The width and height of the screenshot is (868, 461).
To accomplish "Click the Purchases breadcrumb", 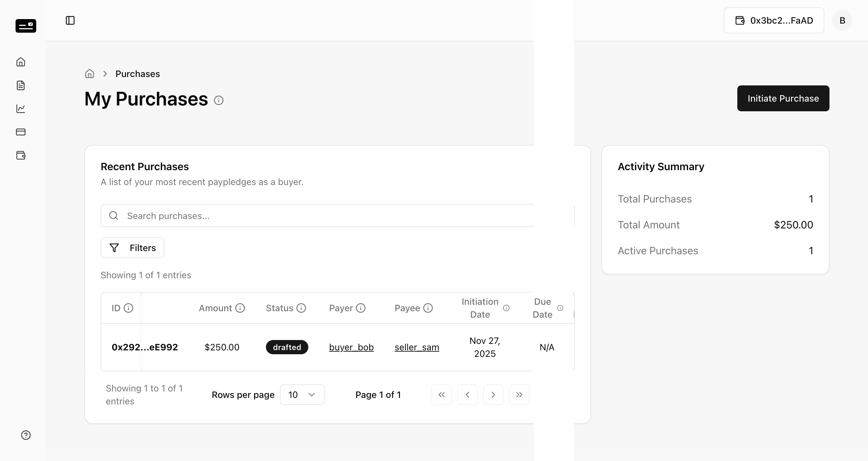I will (137, 74).
